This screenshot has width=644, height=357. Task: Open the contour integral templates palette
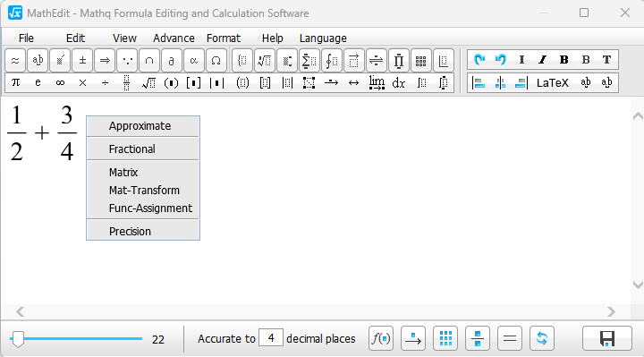click(x=332, y=61)
